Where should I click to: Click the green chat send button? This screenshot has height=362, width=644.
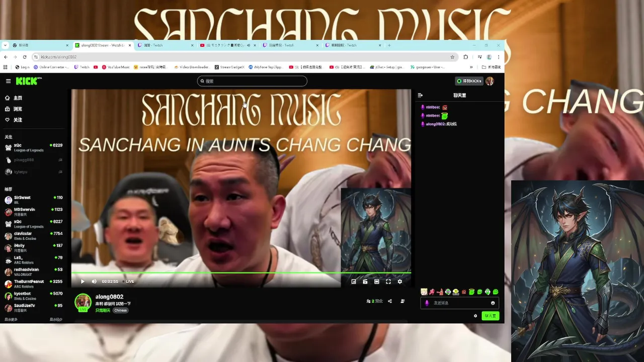tap(490, 316)
